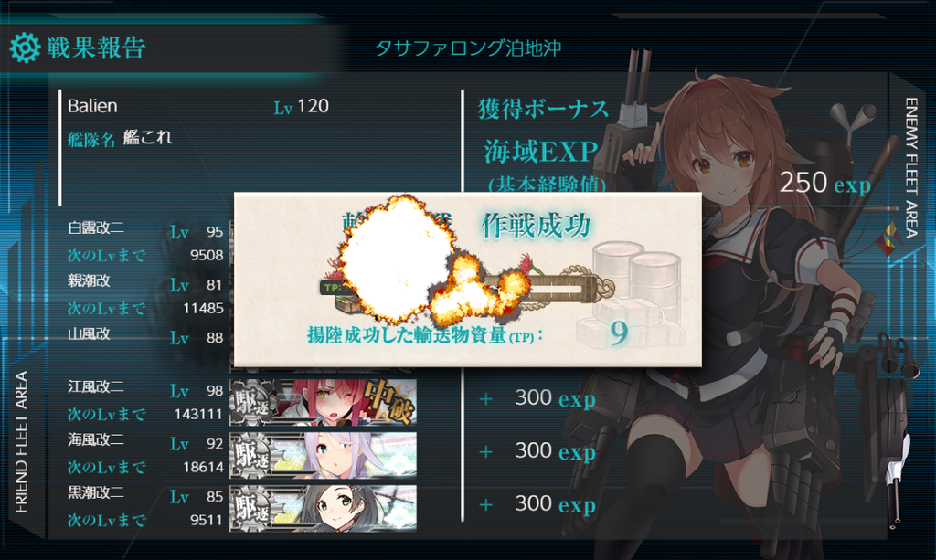The width and height of the screenshot is (936, 560).
Task: Click the colorful kite emblem near ENEMY FLEET AREA
Action: 889,239
